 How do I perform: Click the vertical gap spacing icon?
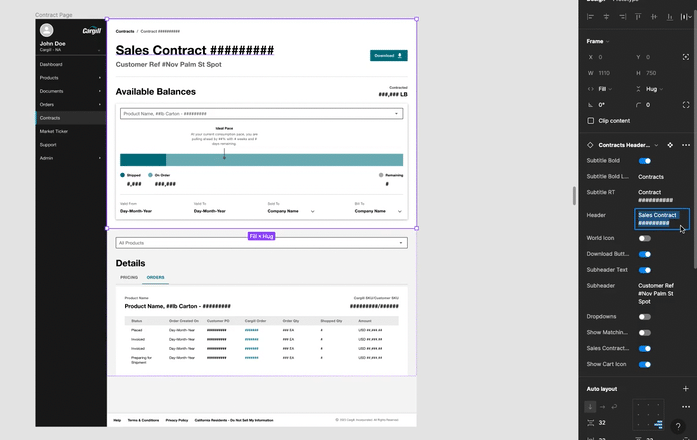click(590, 423)
